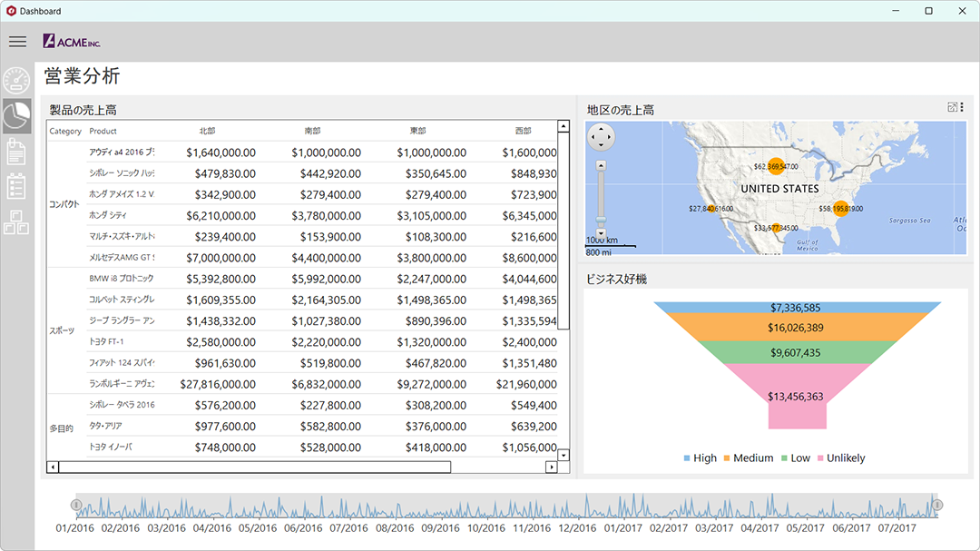Select the pie chart analysis sidebar icon
The image size is (980, 551).
point(17,115)
